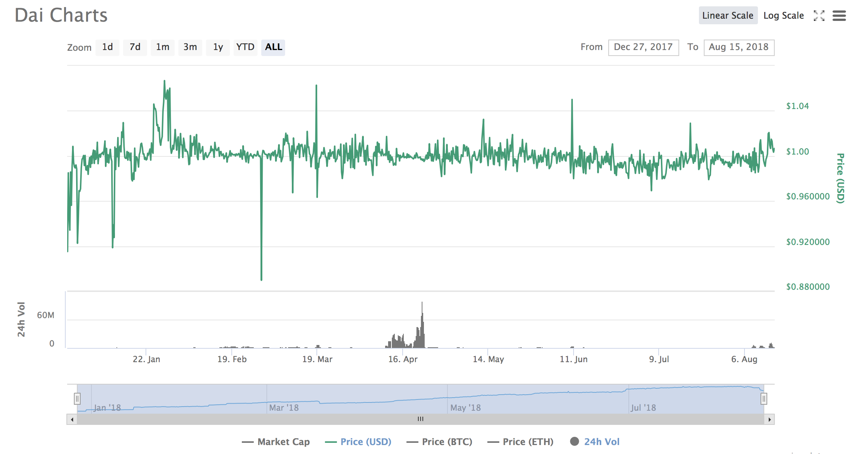Select the YTD zoom range

246,47
